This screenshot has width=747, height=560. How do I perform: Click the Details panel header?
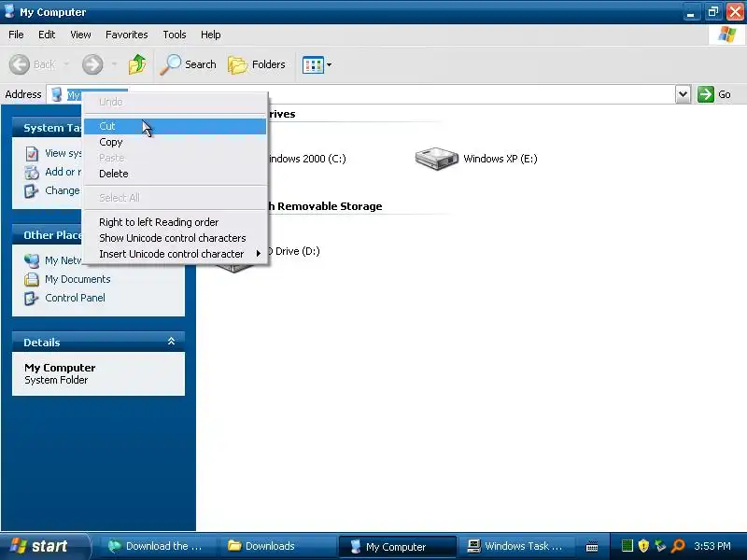[x=99, y=342]
